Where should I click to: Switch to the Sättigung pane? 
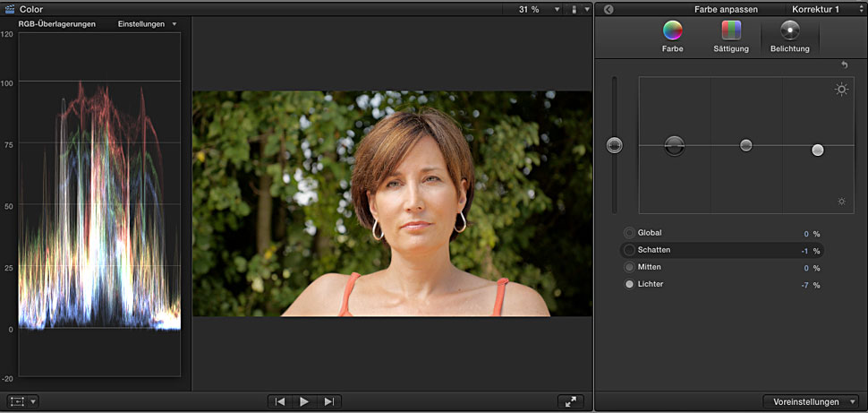[x=731, y=37]
